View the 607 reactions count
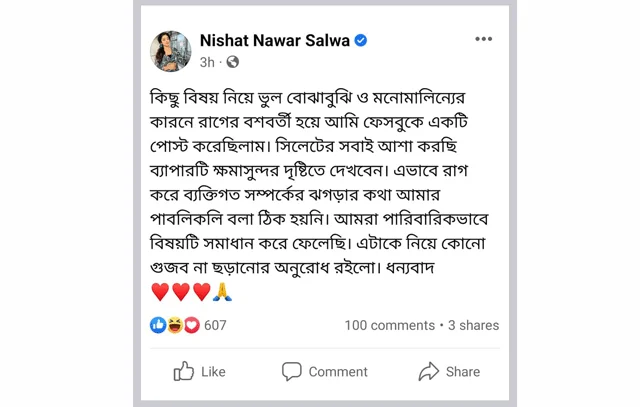Viewport: 640px width, 407px height. coord(215,325)
